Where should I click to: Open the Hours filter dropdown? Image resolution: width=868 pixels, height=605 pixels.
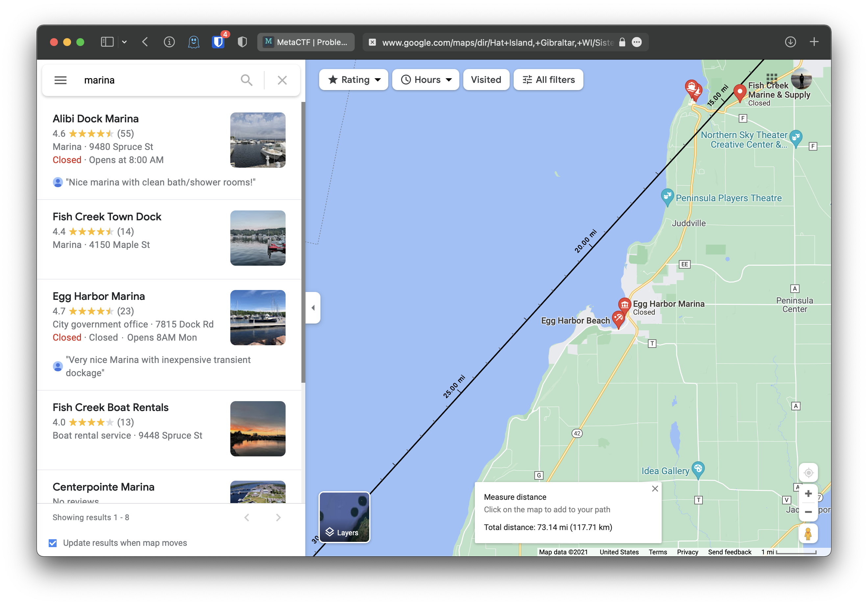click(426, 80)
